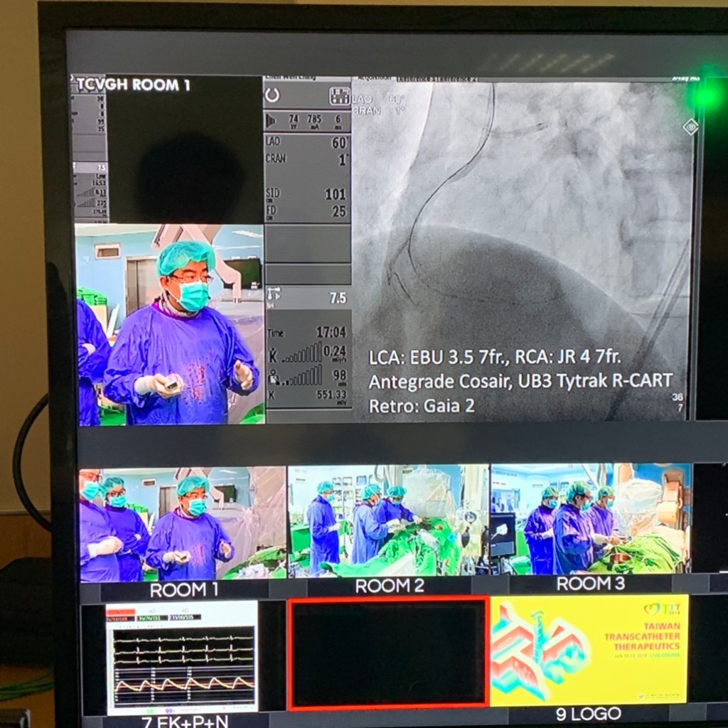The height and width of the screenshot is (728, 728).
Task: Click the circular refresh icon in the acquisition panel
Action: (x=272, y=95)
